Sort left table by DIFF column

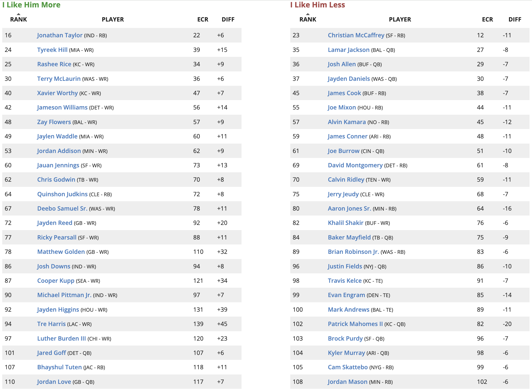(x=228, y=20)
